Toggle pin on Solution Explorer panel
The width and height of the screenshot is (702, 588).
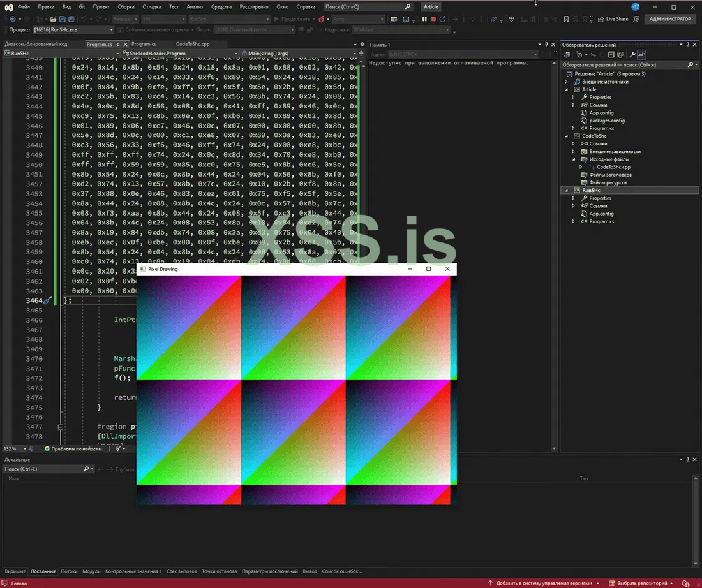tap(689, 44)
